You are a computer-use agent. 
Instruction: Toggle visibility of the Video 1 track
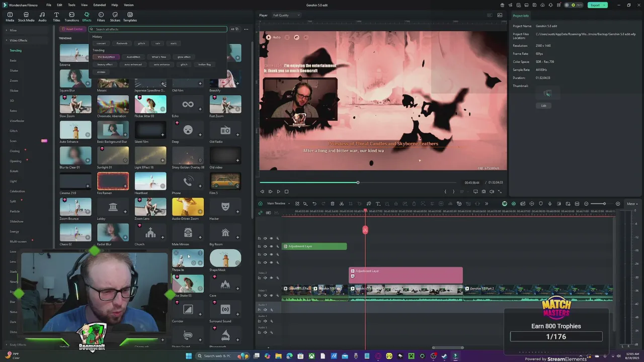tap(271, 295)
